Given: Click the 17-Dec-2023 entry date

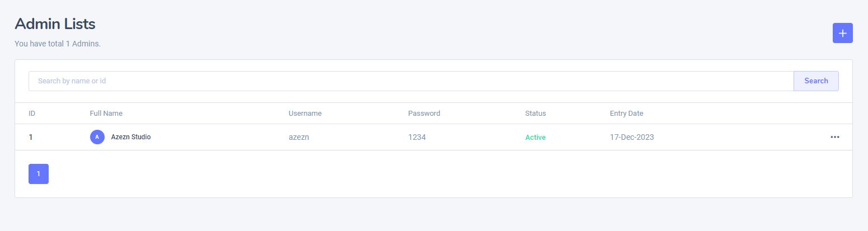Looking at the screenshot, I should coord(632,137).
